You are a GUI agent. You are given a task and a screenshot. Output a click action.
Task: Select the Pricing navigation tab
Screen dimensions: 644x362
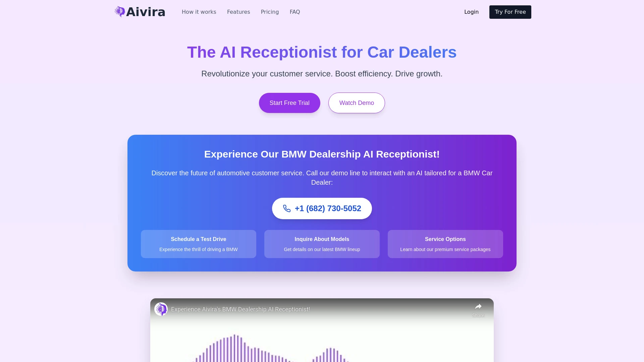270,12
